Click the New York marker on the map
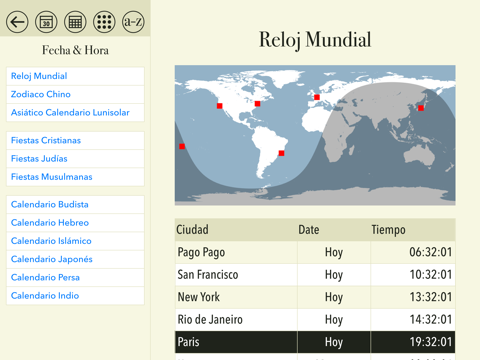Screen dimensions: 480x360 (257, 104)
